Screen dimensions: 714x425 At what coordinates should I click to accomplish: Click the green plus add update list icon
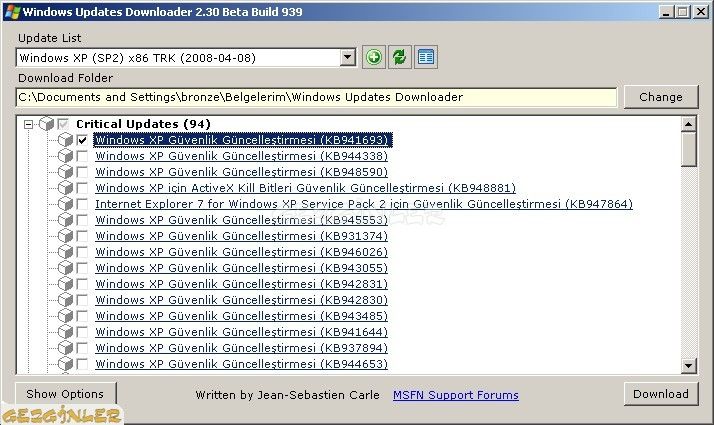[x=374, y=57]
